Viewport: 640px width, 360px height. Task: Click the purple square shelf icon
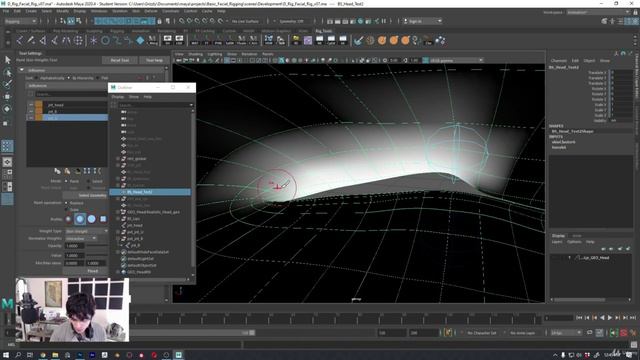(308, 40)
